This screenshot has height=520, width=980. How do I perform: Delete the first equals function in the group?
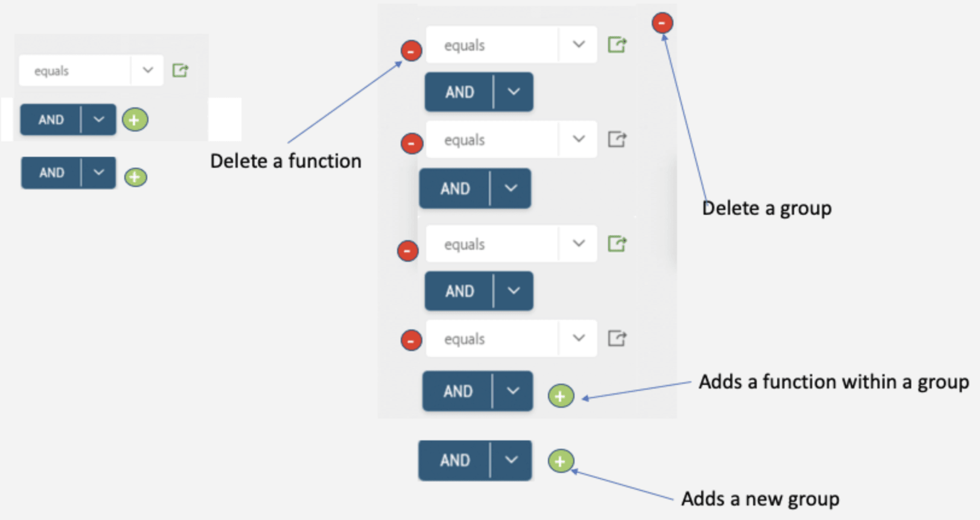tap(412, 51)
